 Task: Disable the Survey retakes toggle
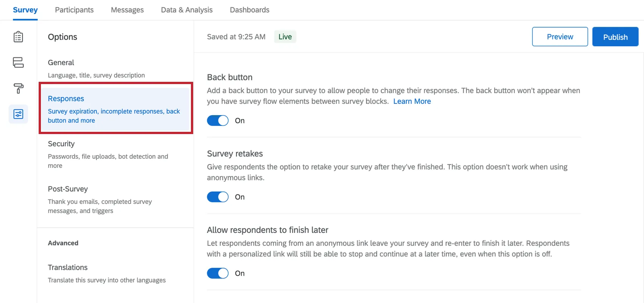coord(217,197)
